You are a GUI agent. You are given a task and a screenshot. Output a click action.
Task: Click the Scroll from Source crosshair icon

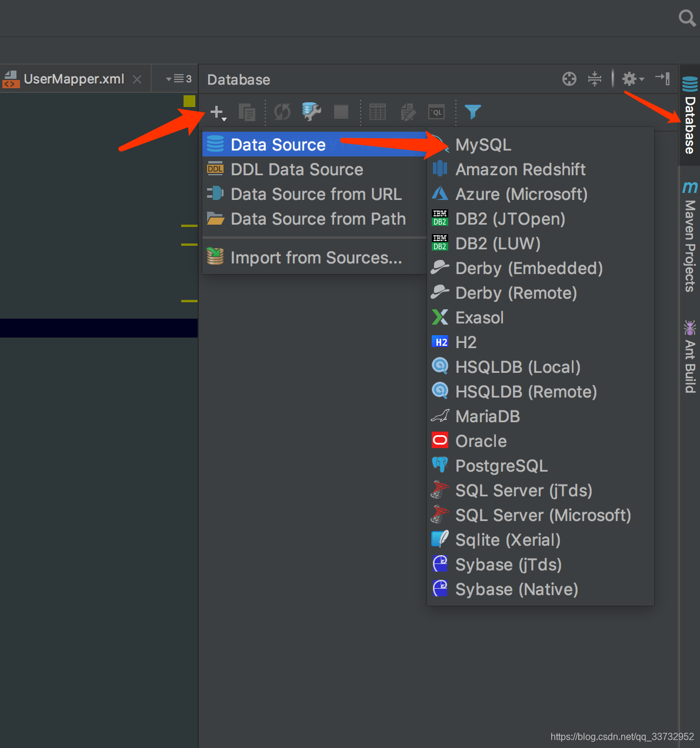[569, 78]
